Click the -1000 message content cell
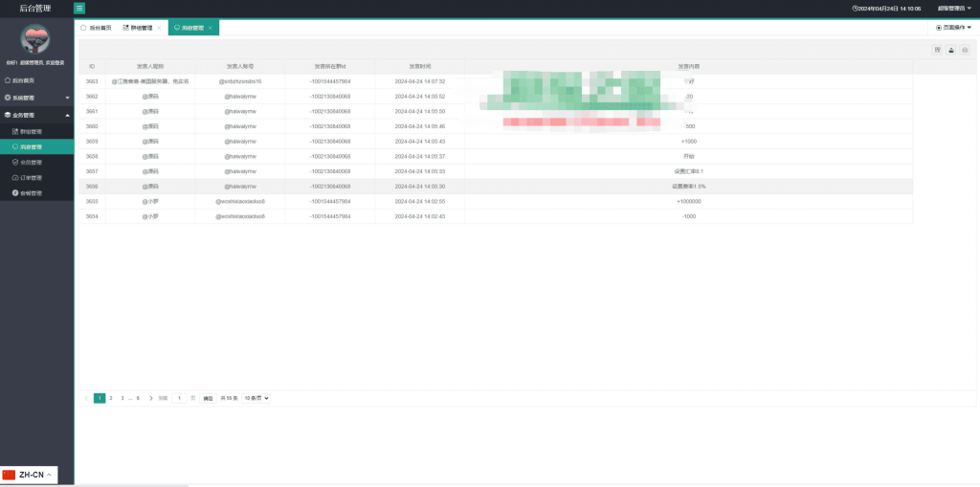980x487 pixels. tap(689, 216)
